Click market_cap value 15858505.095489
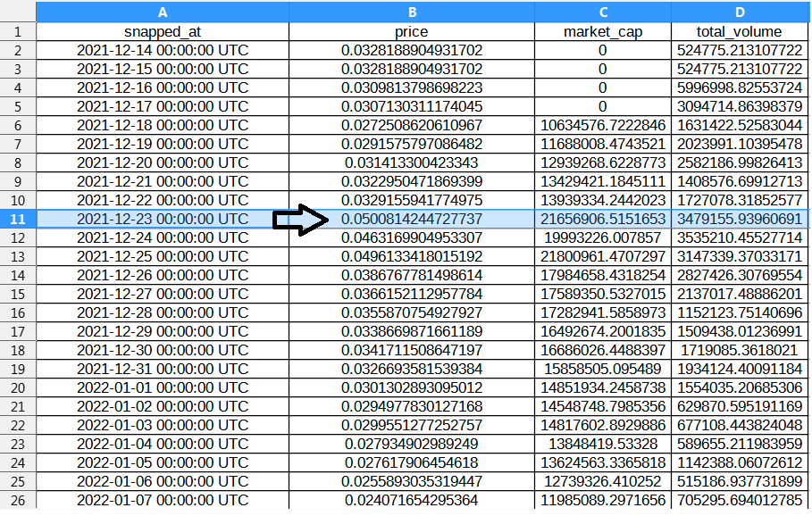This screenshot has height=516, width=812. [x=603, y=369]
